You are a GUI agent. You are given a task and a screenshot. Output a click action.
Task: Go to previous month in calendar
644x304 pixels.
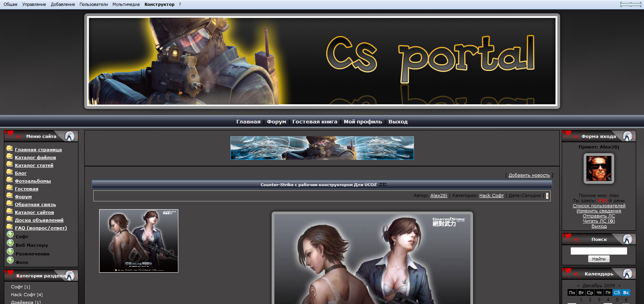click(x=578, y=286)
